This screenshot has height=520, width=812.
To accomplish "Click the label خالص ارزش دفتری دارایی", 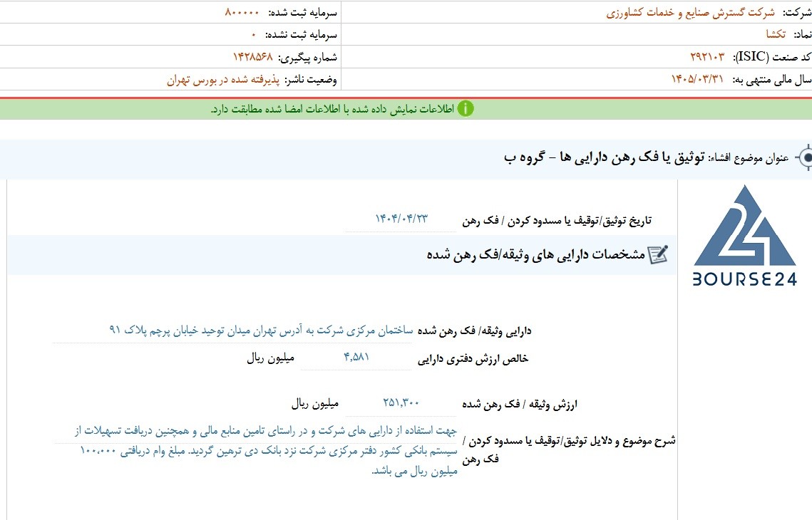I will pyautogui.click(x=473, y=358).
